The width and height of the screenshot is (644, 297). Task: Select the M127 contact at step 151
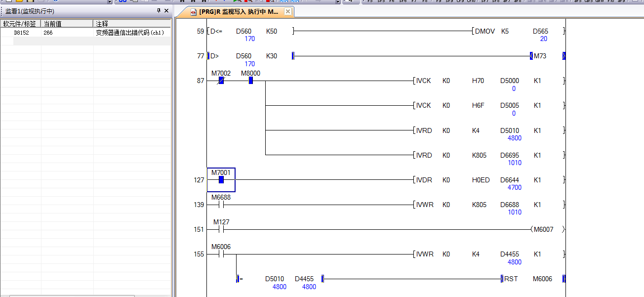pos(221,229)
